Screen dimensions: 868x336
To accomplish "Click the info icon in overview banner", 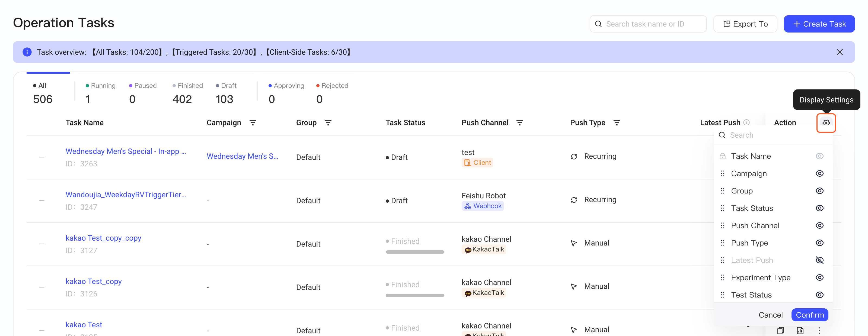I will [x=27, y=52].
